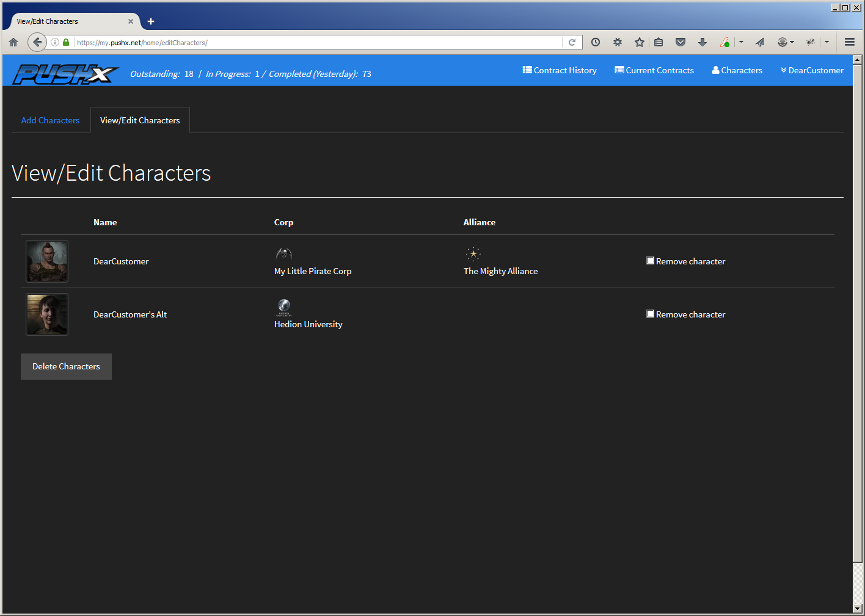This screenshot has width=865, height=616.
Task: Open the downloads arrow icon
Action: click(x=703, y=42)
